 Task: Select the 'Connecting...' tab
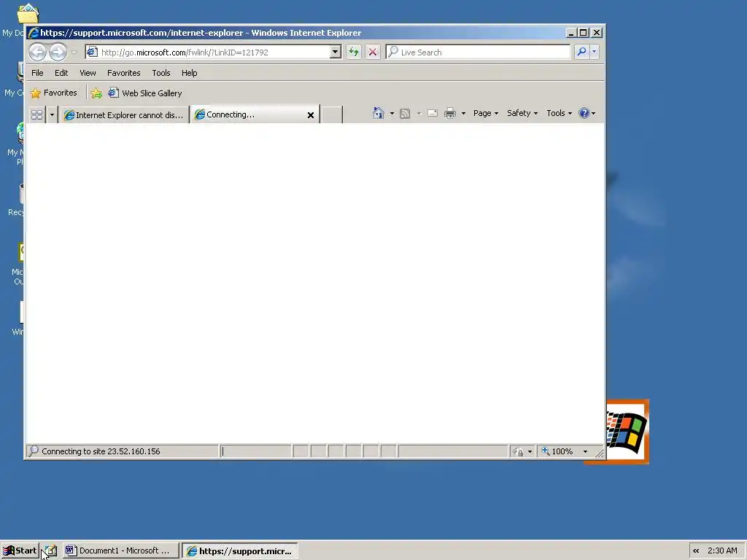248,114
